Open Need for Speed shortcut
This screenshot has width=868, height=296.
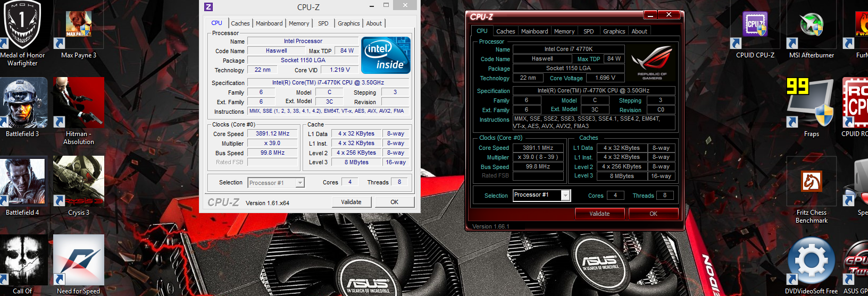click(x=79, y=260)
